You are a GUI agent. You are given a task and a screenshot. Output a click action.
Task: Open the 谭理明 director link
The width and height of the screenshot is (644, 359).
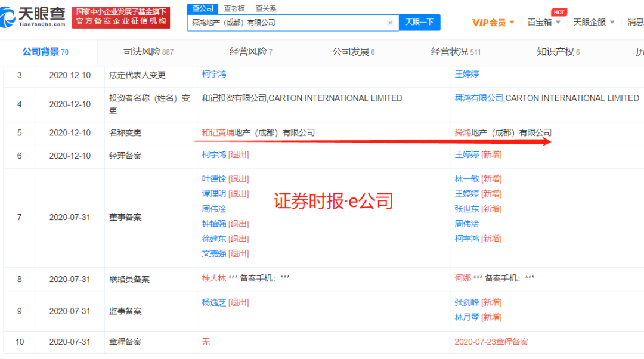click(x=214, y=194)
